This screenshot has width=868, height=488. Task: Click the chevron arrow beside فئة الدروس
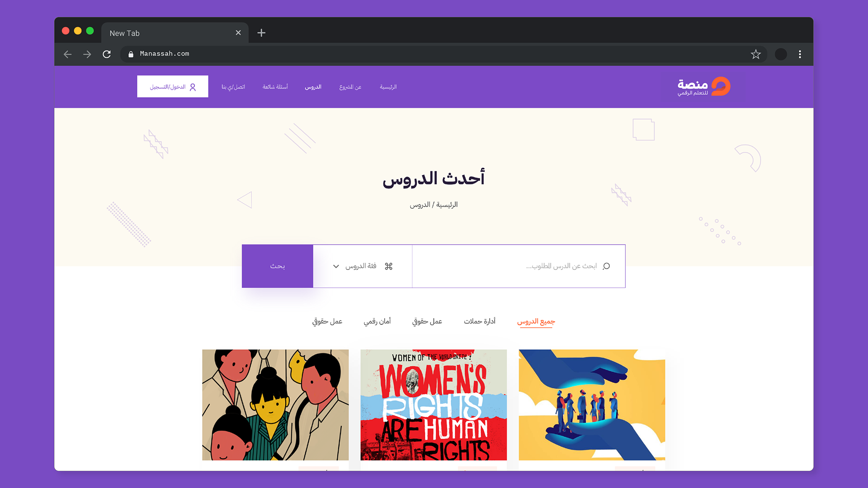pos(336,266)
